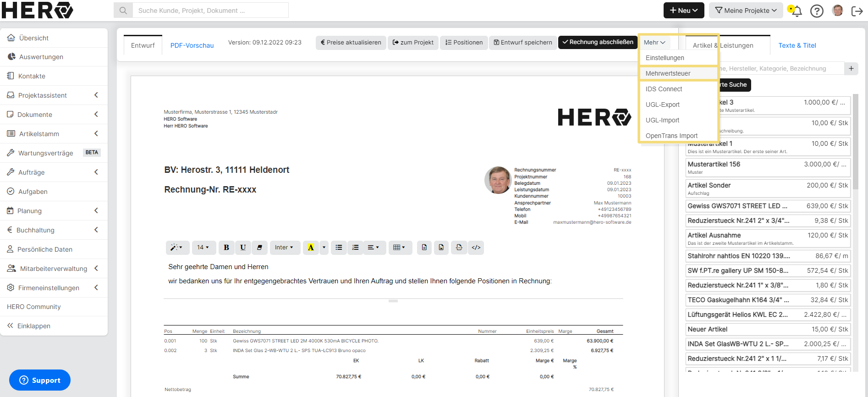The image size is (868, 397).
Task: Select OpenTrans Import menu entry
Action: 678,136
